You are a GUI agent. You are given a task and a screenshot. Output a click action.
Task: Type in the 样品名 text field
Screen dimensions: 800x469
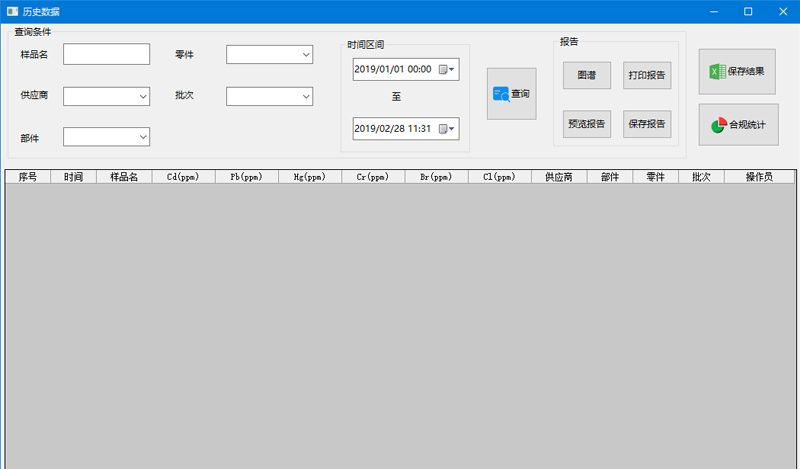pos(106,54)
